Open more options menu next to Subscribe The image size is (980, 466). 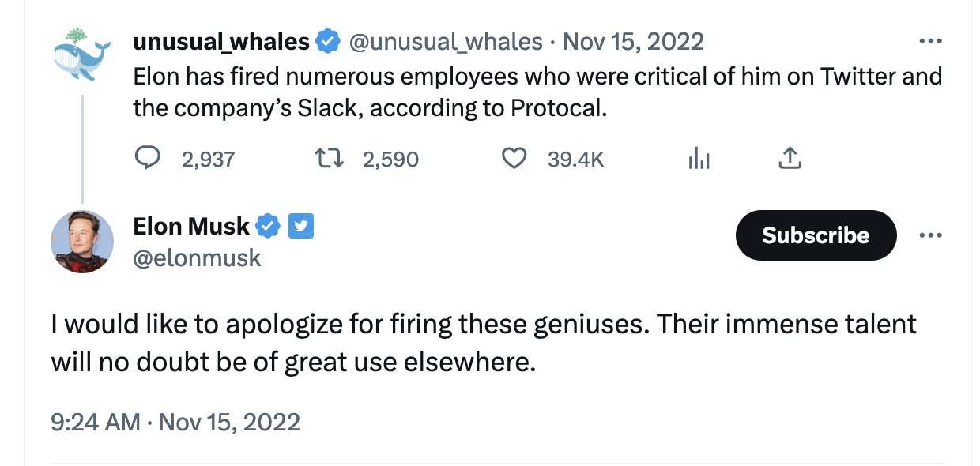point(930,235)
